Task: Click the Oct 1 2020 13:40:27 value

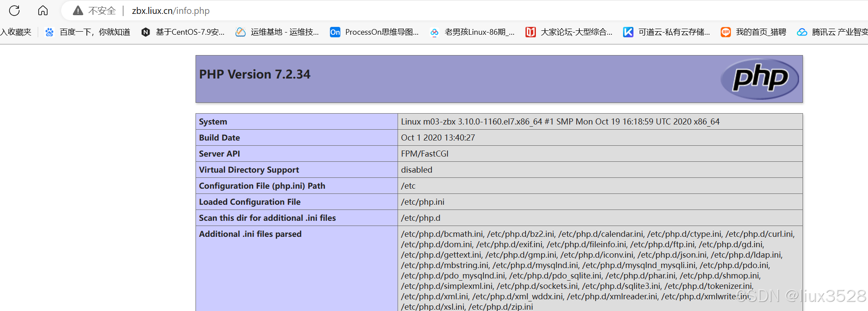Action: 438,138
